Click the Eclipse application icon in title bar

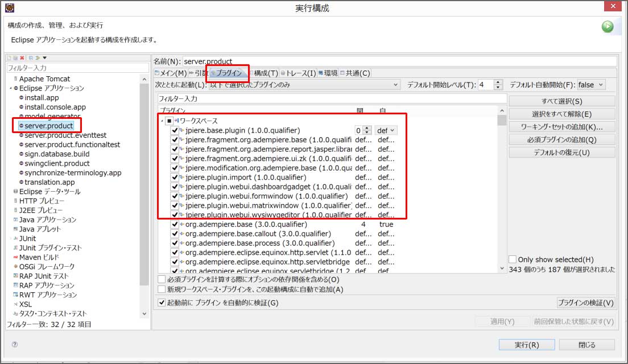click(x=10, y=7)
